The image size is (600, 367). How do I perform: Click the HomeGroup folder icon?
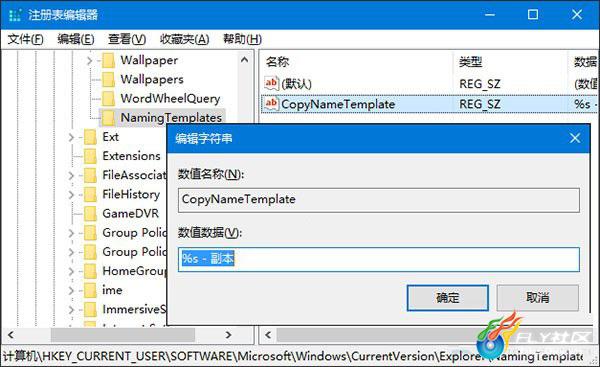coord(90,271)
